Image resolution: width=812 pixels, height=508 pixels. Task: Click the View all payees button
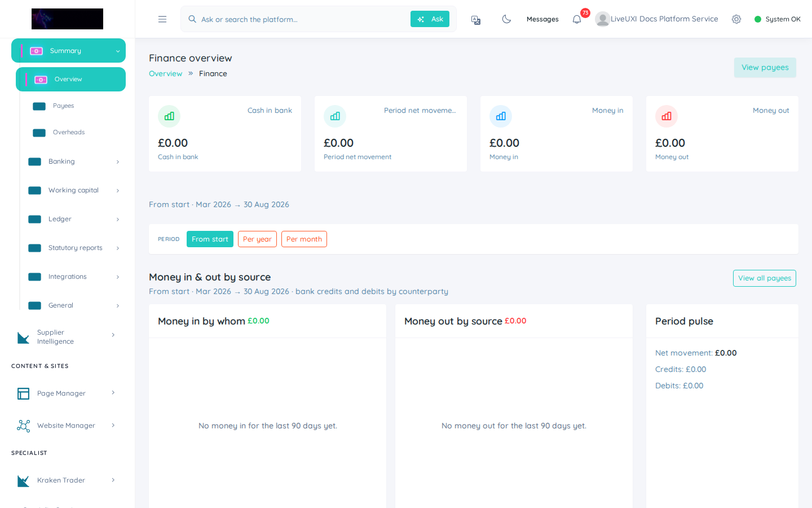pos(765,278)
